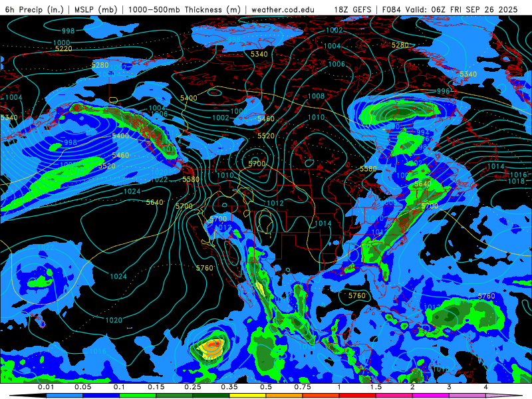The width and height of the screenshot is (532, 399).
Task: Click the orange 0.5 legend swatch
Action: click(x=285, y=396)
